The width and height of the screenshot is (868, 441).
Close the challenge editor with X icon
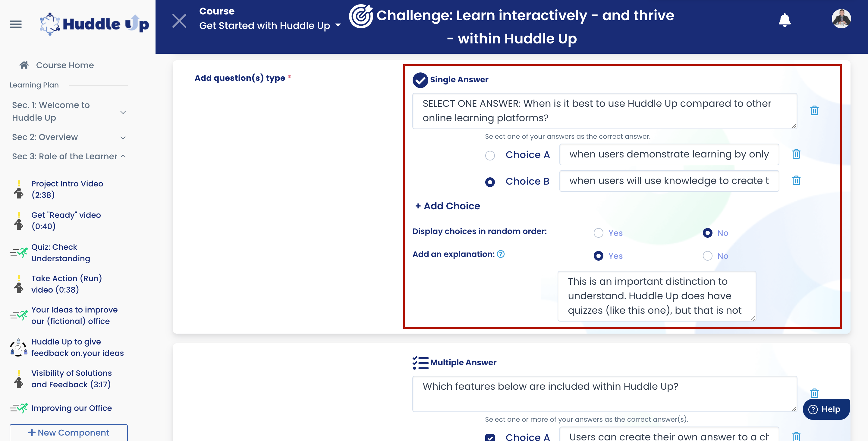[x=179, y=21]
